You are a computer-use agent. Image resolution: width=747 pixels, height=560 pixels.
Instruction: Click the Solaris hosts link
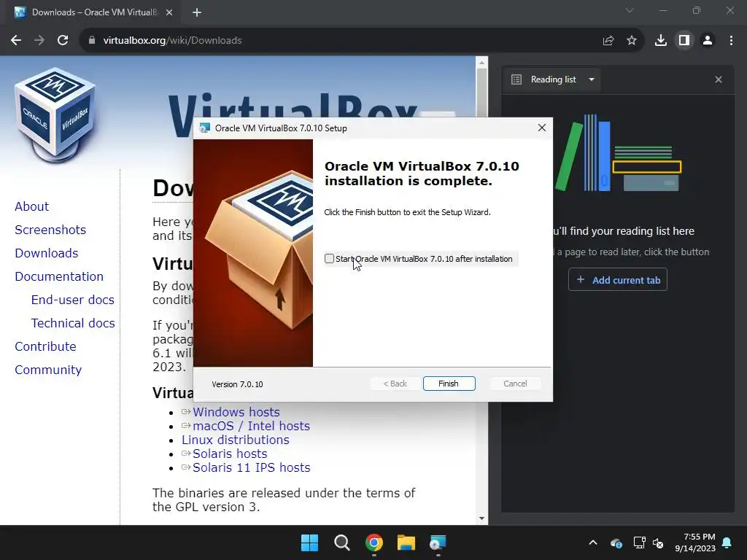coord(230,454)
